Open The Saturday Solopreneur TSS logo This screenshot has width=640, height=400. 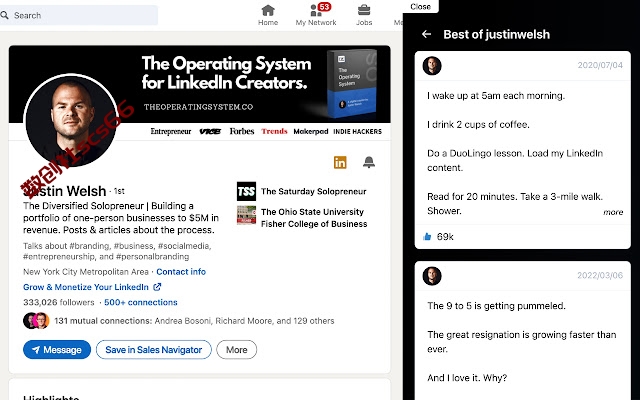point(247,191)
